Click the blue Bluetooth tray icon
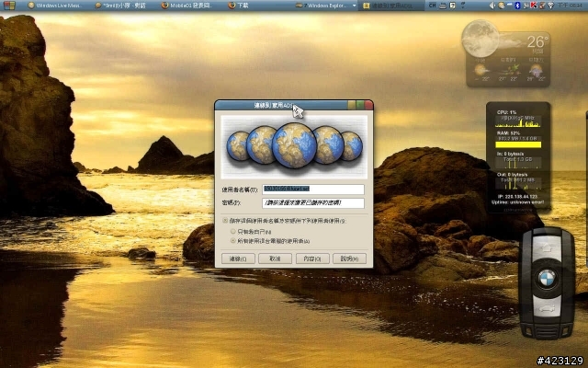Image resolution: width=588 pixels, height=368 pixels. [517, 6]
